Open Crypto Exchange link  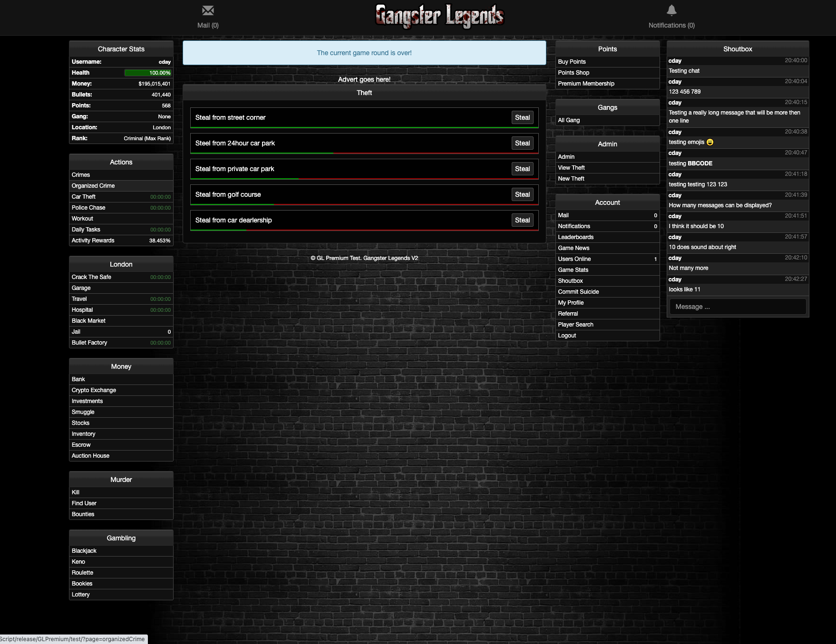[94, 390]
